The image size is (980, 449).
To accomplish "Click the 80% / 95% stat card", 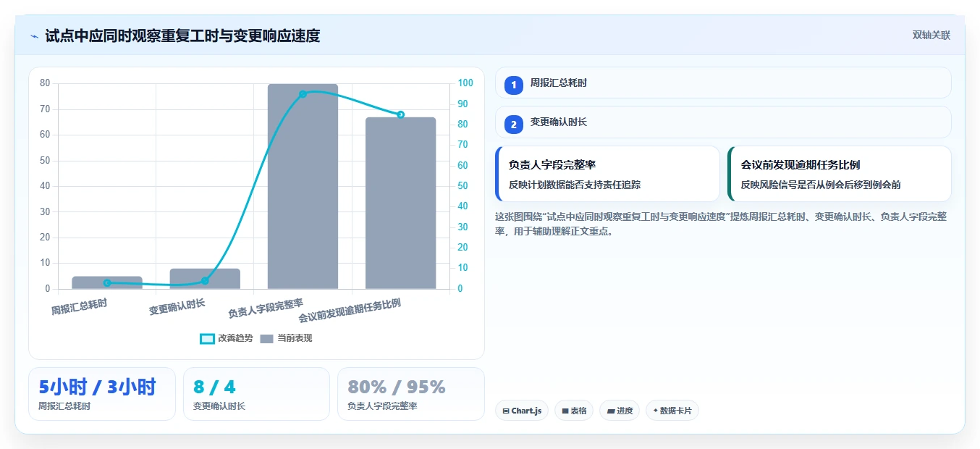I will click(411, 394).
